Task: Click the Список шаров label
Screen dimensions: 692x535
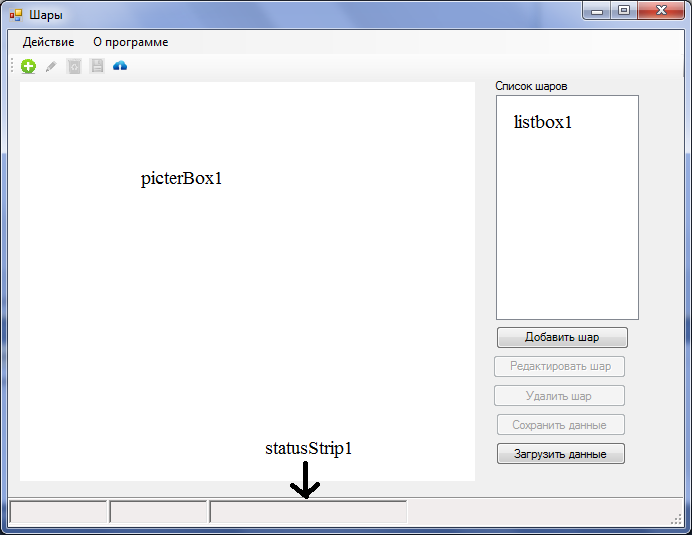Action: click(x=531, y=86)
